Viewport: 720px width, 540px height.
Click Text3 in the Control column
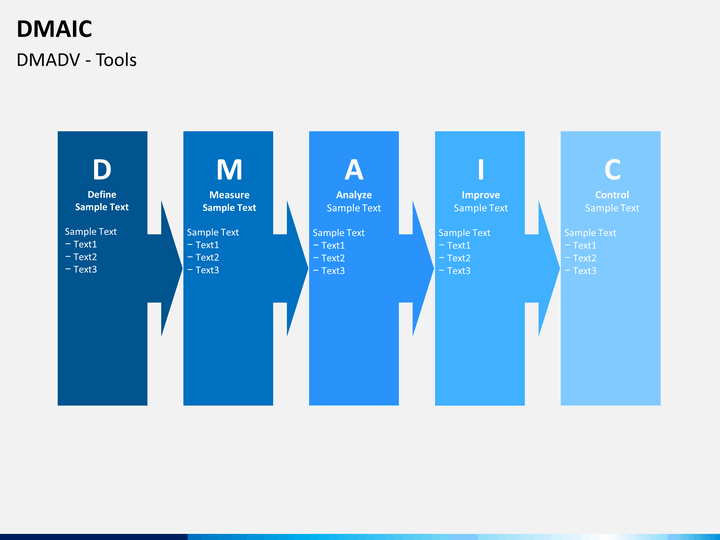click(585, 270)
